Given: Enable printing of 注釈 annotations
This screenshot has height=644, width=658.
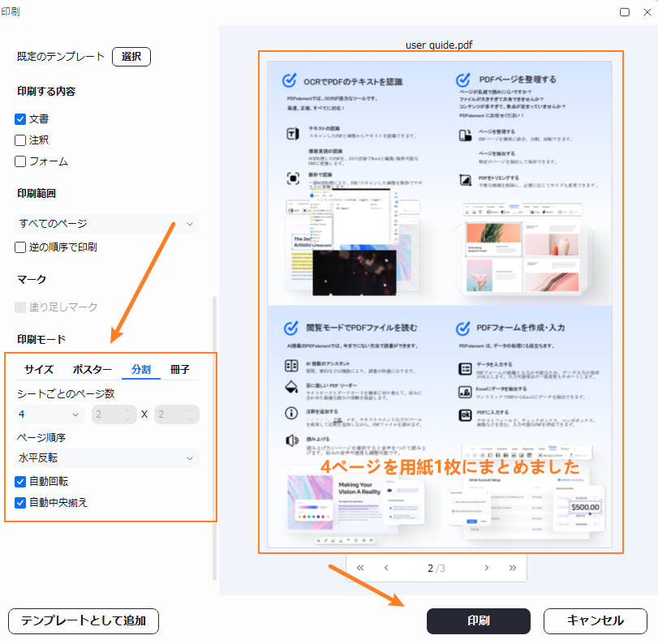Looking at the screenshot, I should pyautogui.click(x=19, y=140).
